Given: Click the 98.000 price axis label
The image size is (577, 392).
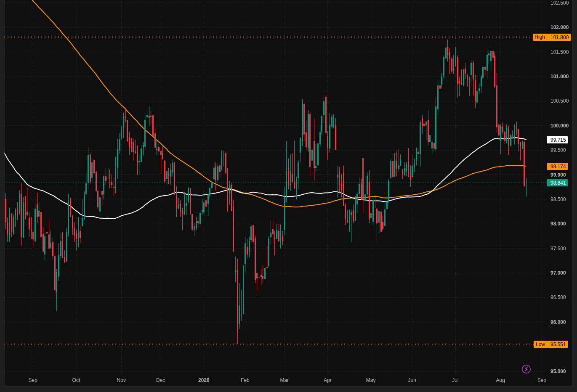Looking at the screenshot, I should 558,224.
